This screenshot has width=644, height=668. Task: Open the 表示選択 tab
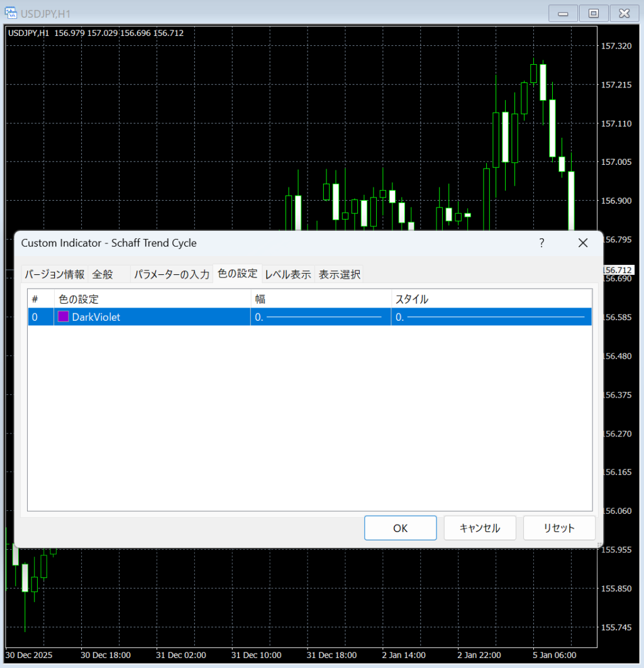click(x=339, y=274)
